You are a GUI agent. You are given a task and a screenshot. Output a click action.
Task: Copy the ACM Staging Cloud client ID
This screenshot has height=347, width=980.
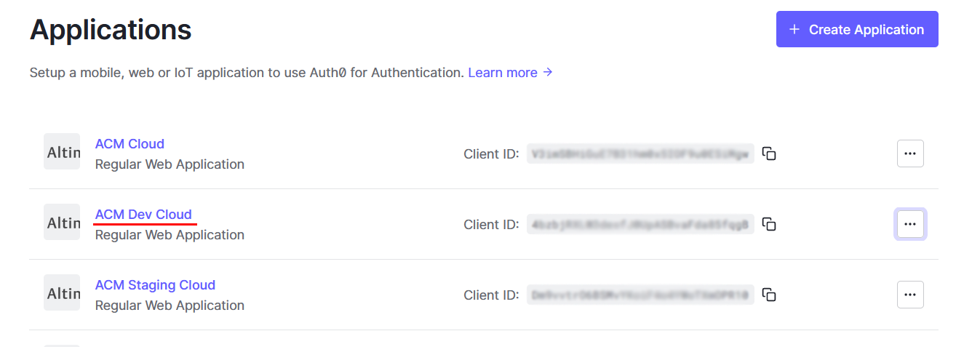tap(769, 295)
